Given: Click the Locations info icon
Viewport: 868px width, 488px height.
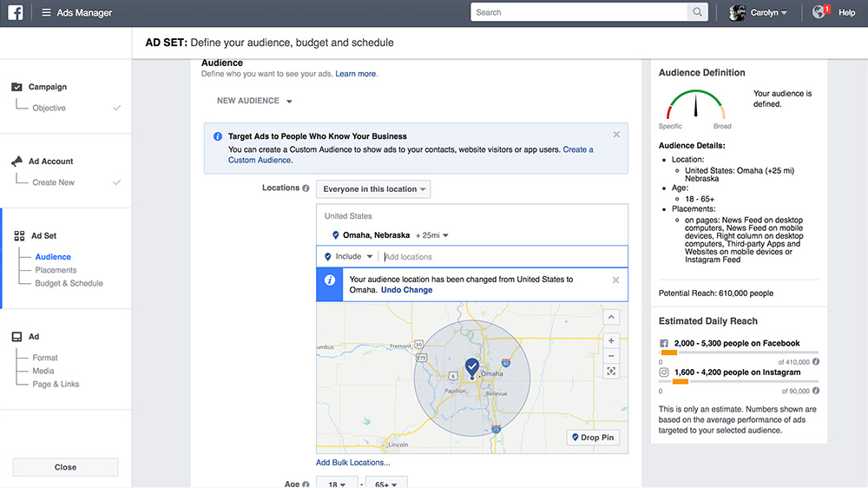Looking at the screenshot, I should click(x=306, y=188).
